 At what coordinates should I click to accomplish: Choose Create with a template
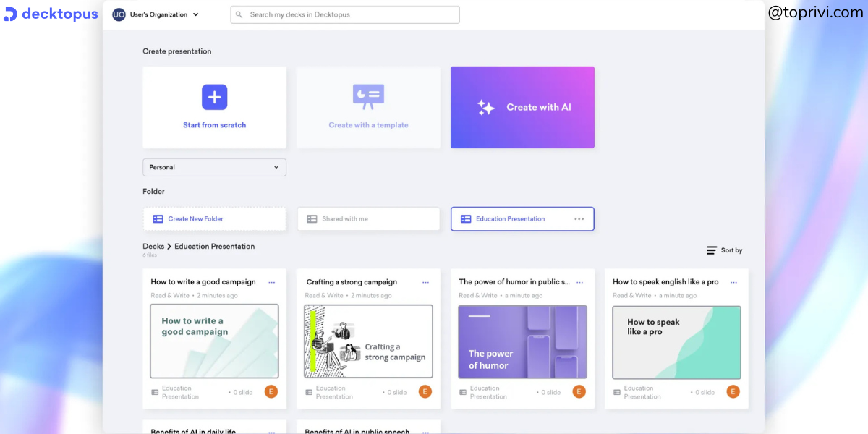coord(368,107)
